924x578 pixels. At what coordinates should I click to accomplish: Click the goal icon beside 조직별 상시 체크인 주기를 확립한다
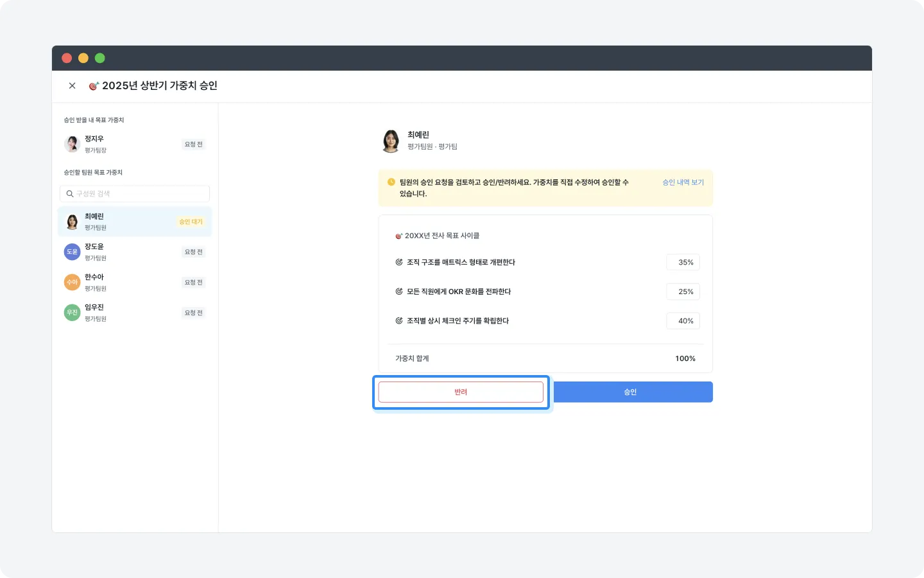(x=399, y=320)
